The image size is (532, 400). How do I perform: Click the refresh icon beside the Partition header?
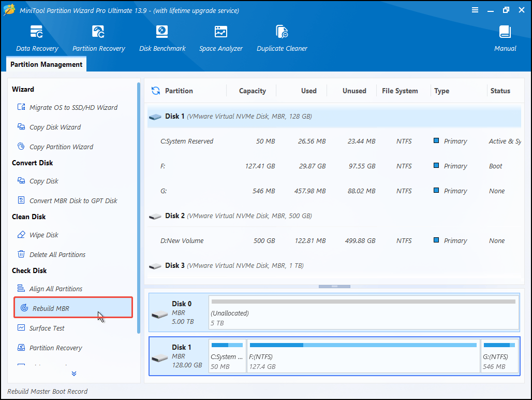(x=156, y=91)
